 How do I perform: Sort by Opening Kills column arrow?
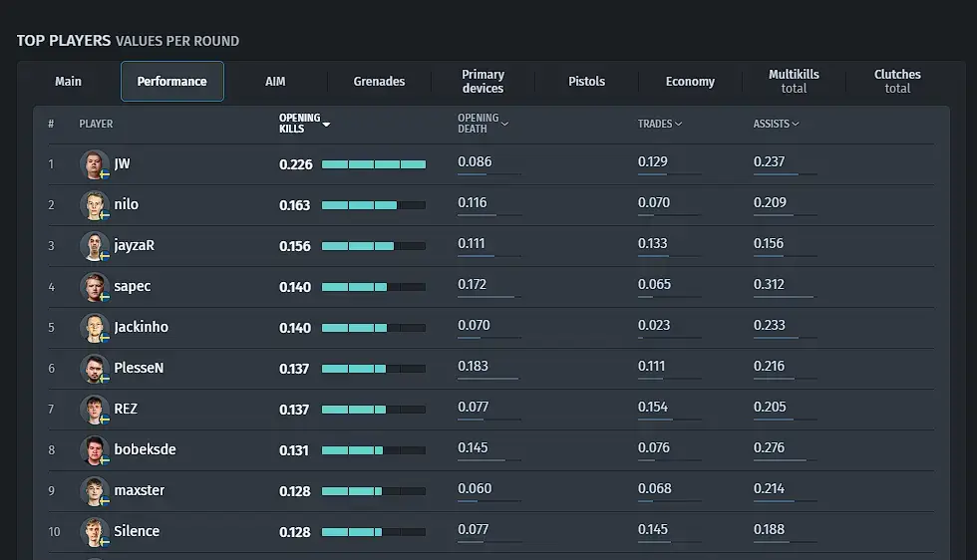click(x=326, y=125)
